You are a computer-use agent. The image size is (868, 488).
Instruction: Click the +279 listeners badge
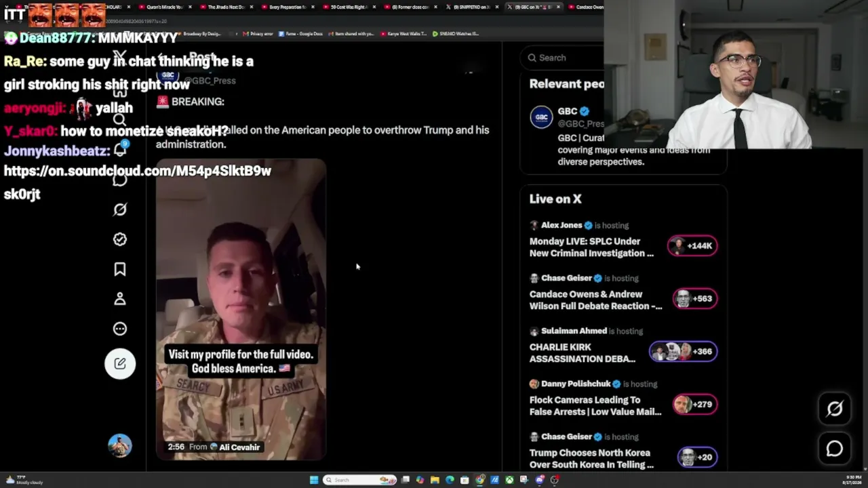(695, 405)
